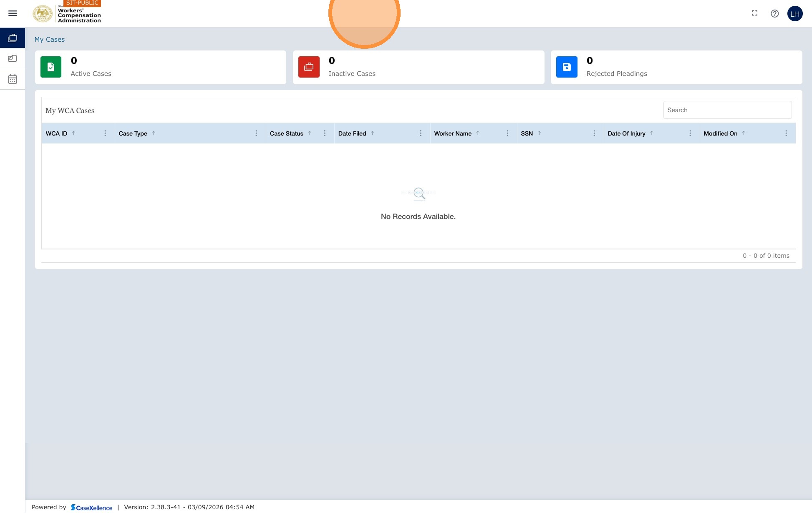Sort by Date Of Injury arrow
The height and width of the screenshot is (513, 812).
(x=651, y=133)
